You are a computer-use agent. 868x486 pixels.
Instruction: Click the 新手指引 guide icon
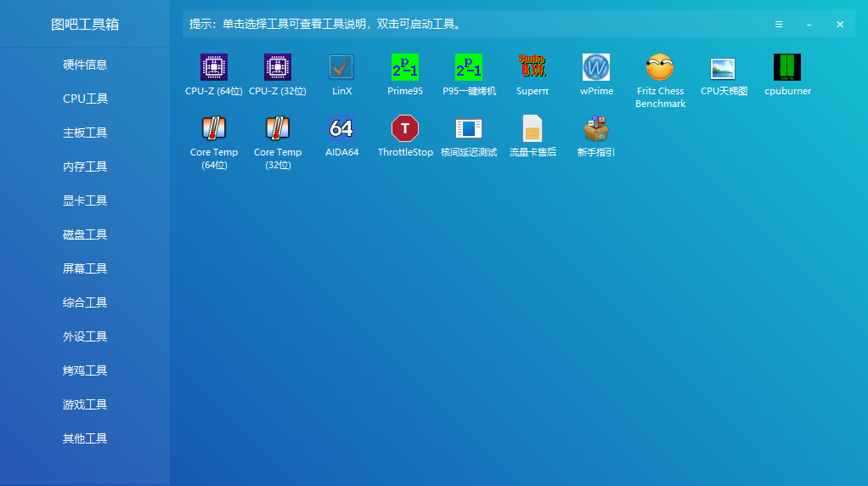click(x=596, y=129)
